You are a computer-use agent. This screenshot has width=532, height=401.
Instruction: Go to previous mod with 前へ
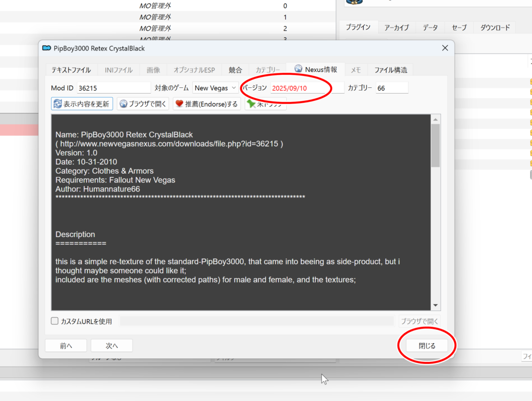pos(66,345)
